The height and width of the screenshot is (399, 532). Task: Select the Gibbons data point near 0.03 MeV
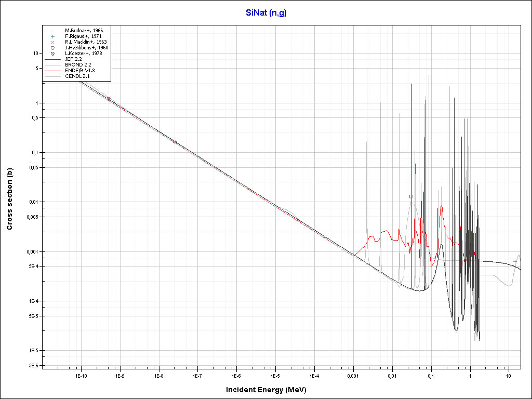(411, 196)
